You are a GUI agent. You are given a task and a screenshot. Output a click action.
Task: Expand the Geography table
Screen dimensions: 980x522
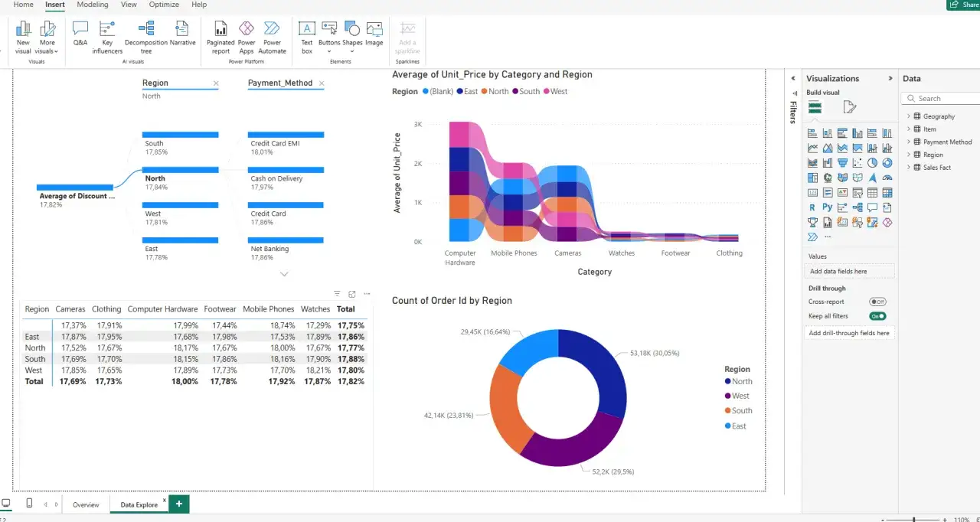pos(909,116)
